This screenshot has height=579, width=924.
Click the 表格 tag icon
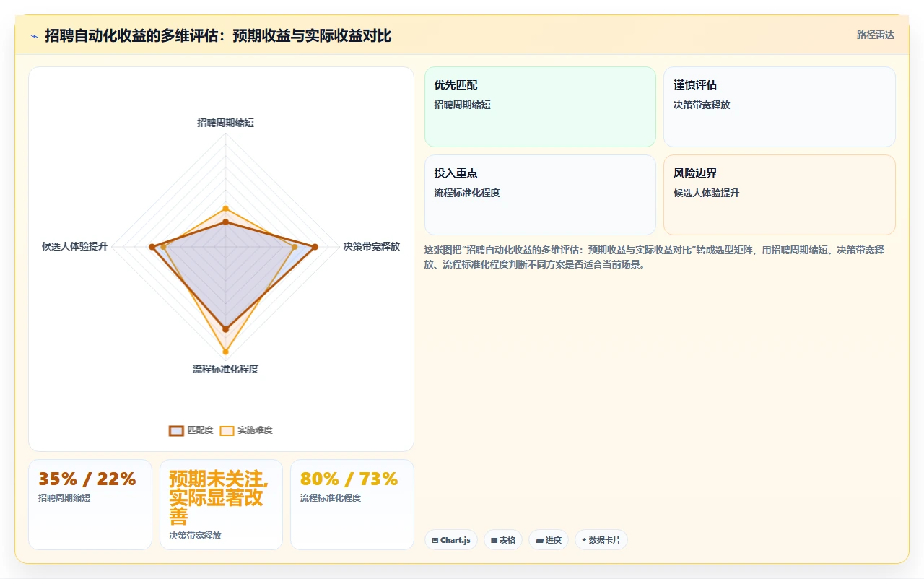tap(494, 540)
